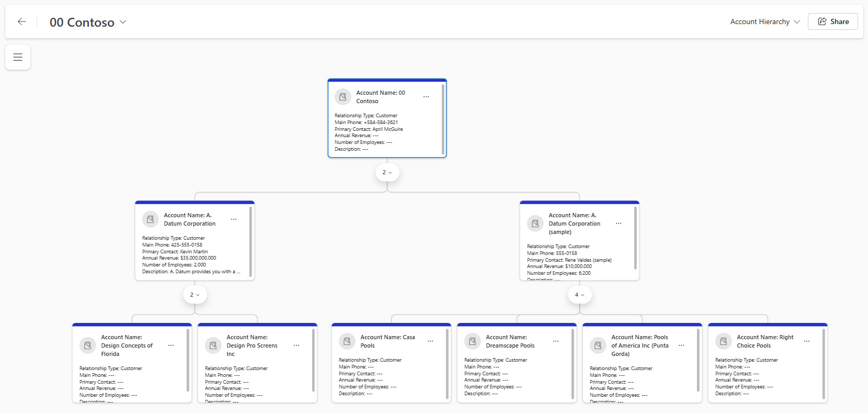Click ellipsis on Dreamscape Pools card

(556, 341)
